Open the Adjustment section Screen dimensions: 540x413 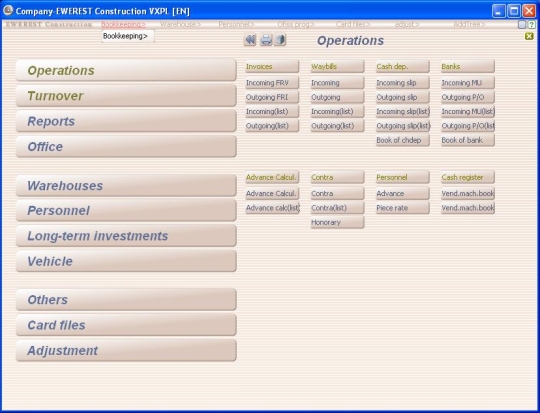(126, 350)
